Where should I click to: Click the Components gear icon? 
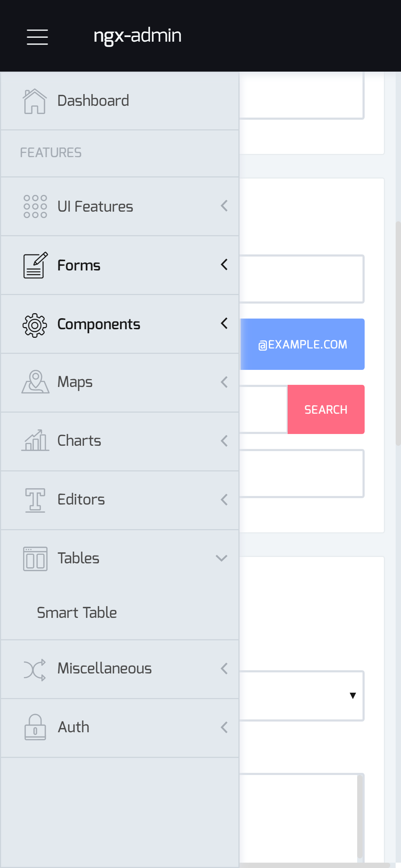[34, 324]
